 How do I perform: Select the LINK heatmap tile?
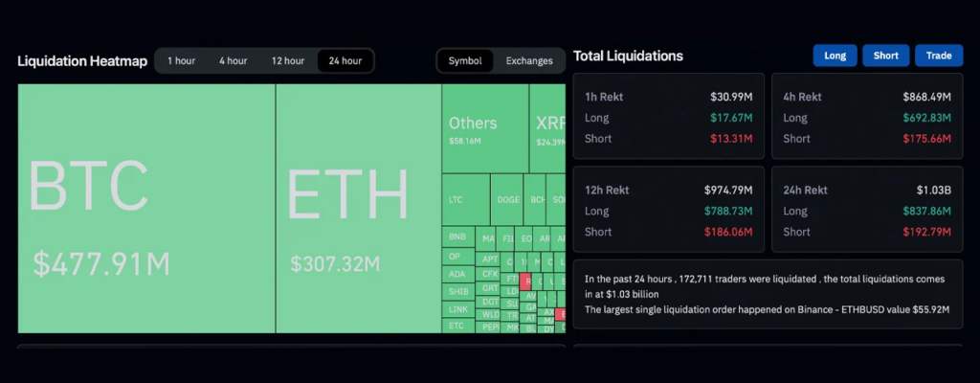click(x=458, y=309)
